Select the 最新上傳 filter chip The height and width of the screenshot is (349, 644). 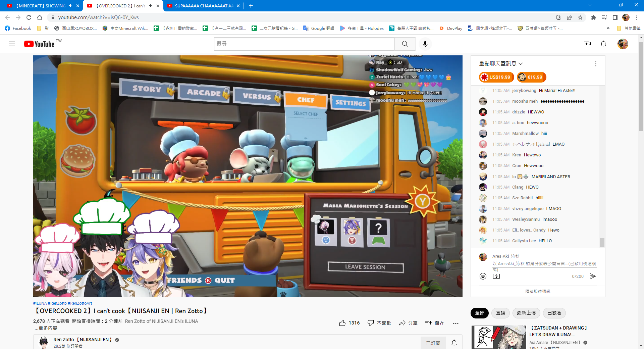click(x=526, y=313)
